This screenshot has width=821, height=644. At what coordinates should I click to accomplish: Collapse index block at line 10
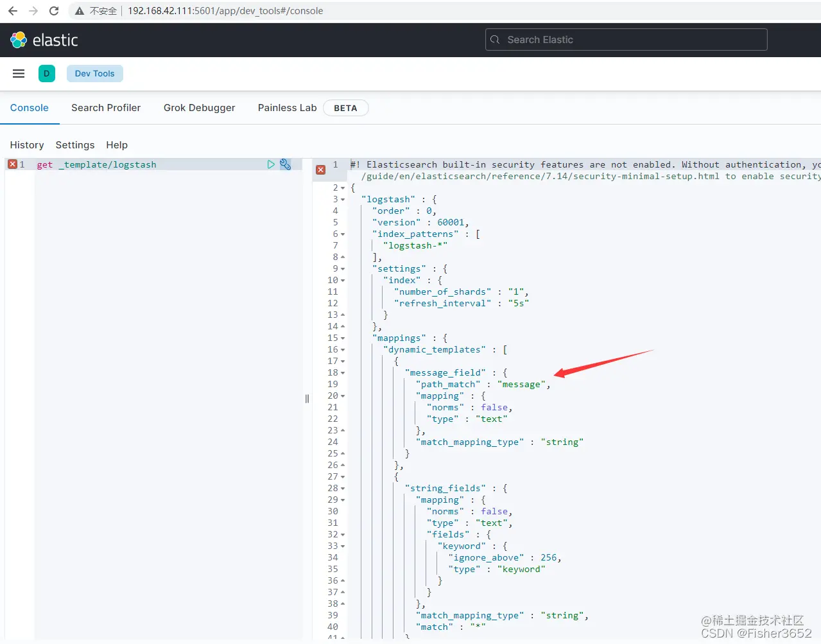click(x=343, y=281)
